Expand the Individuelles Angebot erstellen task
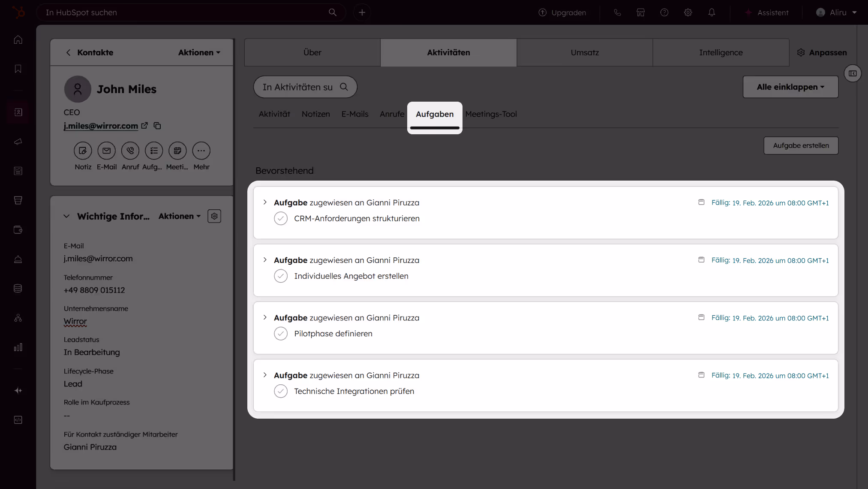Screen dimensions: 868x489 (265, 260)
